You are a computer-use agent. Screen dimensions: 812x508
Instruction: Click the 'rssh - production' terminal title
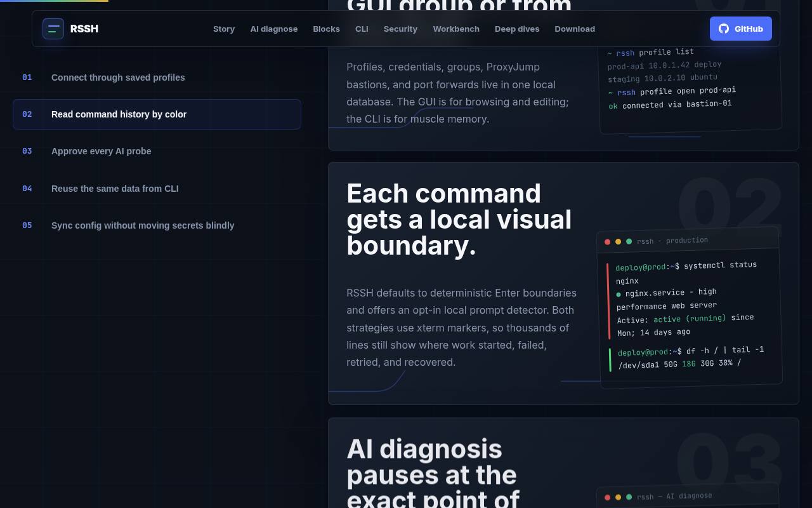(x=672, y=241)
